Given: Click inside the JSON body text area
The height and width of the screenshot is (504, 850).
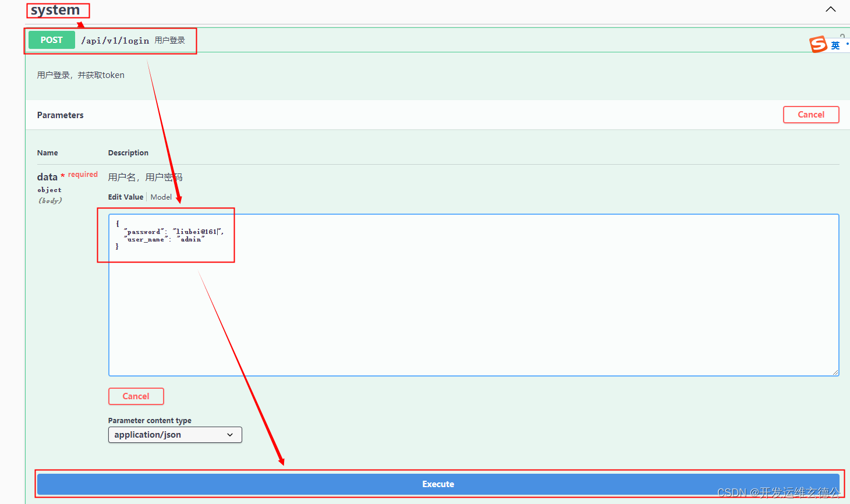Looking at the screenshot, I should pyautogui.click(x=473, y=295).
